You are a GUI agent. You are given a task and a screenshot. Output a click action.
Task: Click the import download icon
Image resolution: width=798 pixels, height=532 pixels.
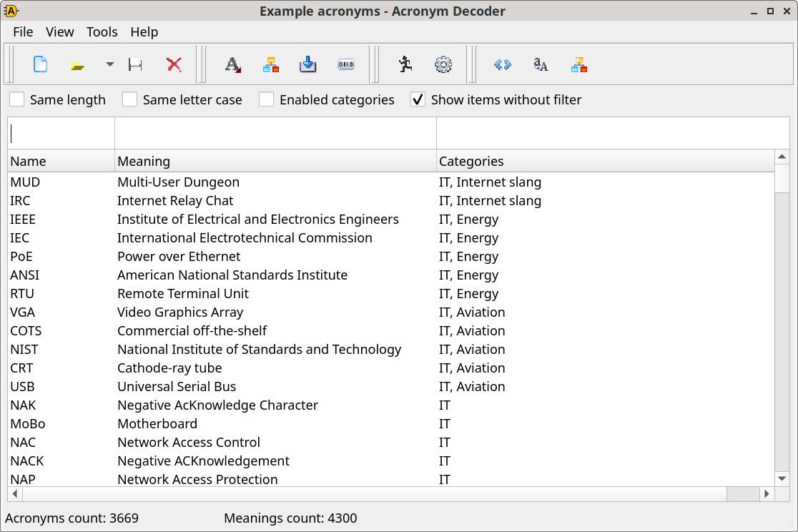point(307,64)
